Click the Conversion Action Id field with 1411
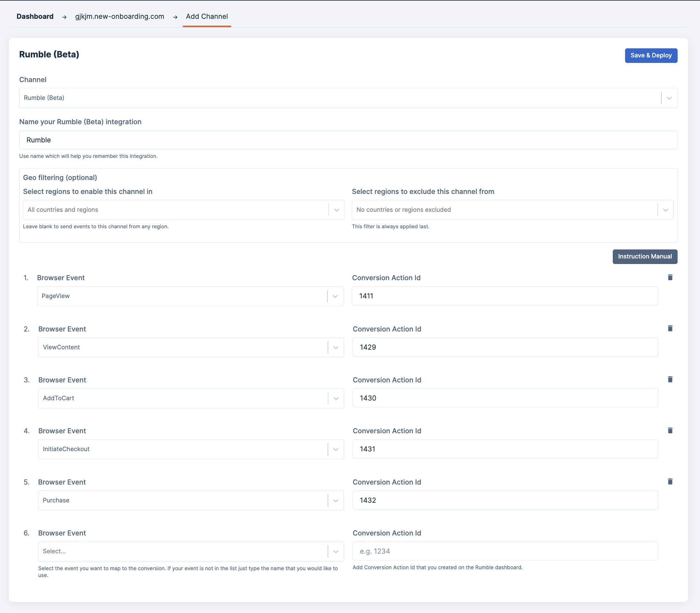This screenshot has height=613, width=700. 505,296
